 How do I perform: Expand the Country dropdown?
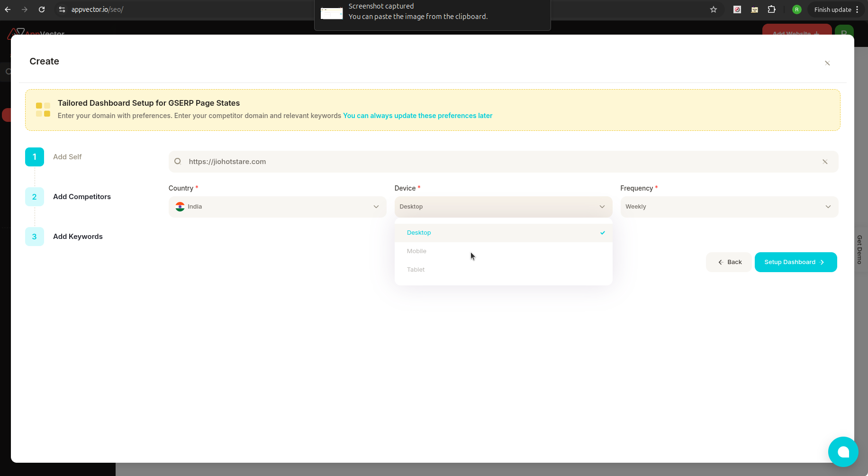[376, 207]
